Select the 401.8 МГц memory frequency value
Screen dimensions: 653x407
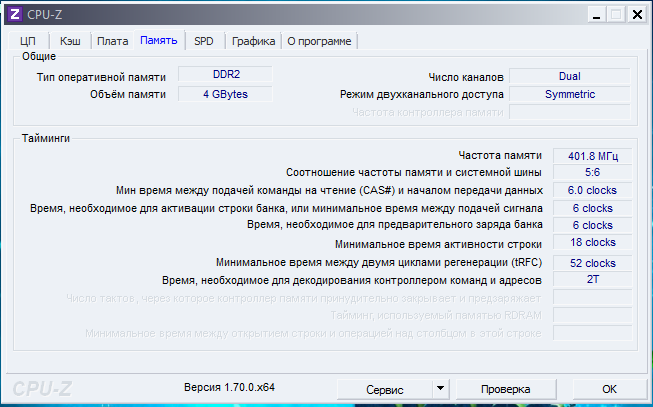pyautogui.click(x=592, y=155)
